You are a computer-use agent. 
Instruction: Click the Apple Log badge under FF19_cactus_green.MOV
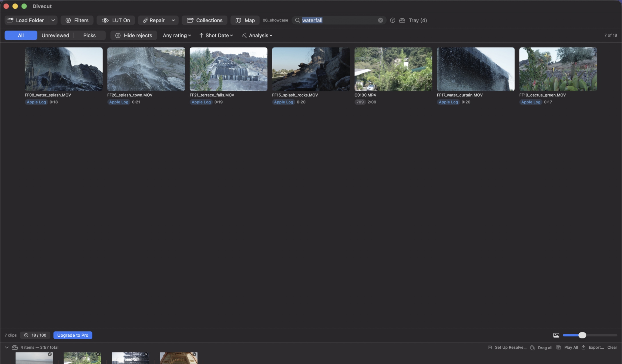pos(531,102)
